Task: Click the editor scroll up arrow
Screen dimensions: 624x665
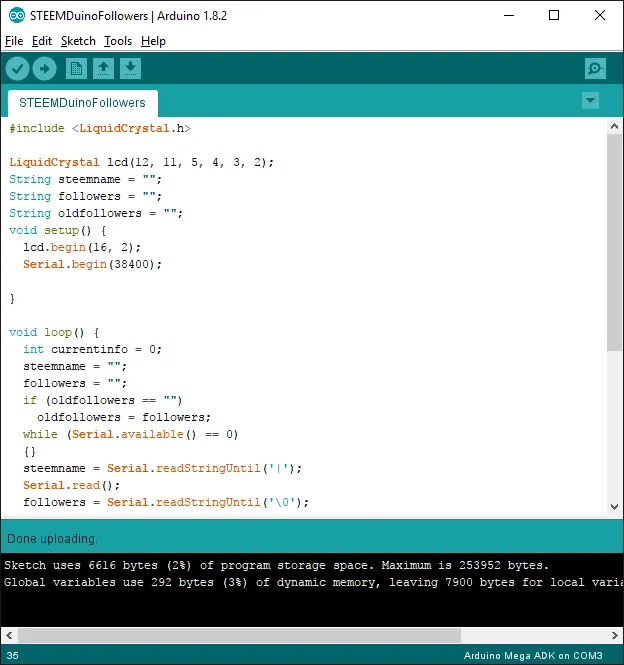Action: tap(614, 126)
